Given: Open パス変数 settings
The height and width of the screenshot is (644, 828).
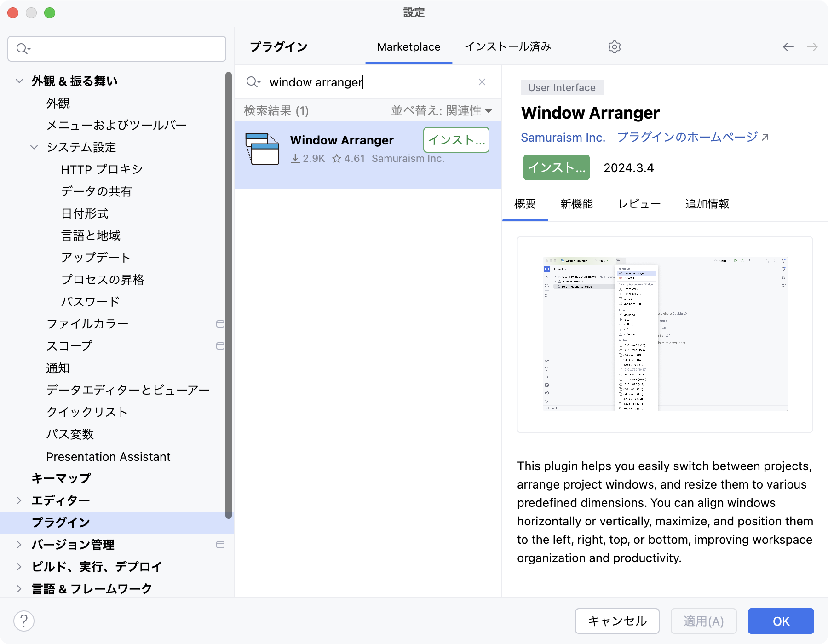Looking at the screenshot, I should click(70, 434).
